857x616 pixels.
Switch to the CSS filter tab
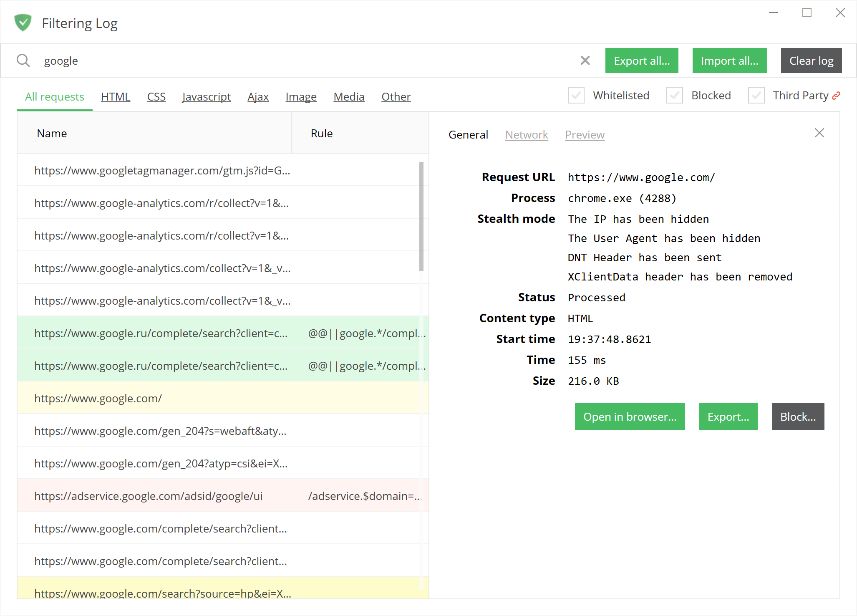coord(156,97)
